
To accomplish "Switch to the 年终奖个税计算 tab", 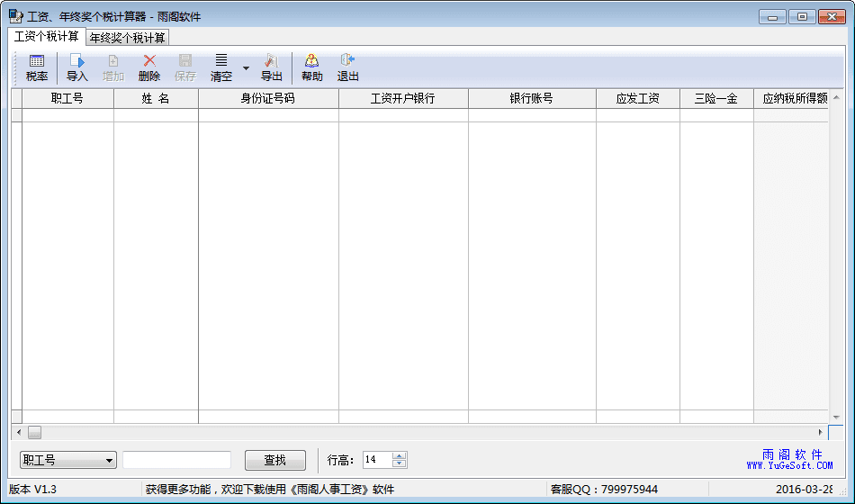I will (x=128, y=37).
